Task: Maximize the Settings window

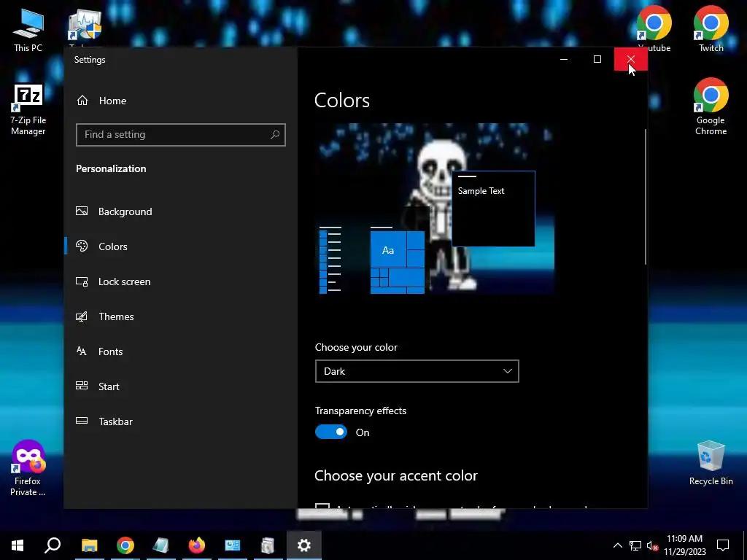Action: coord(597,59)
